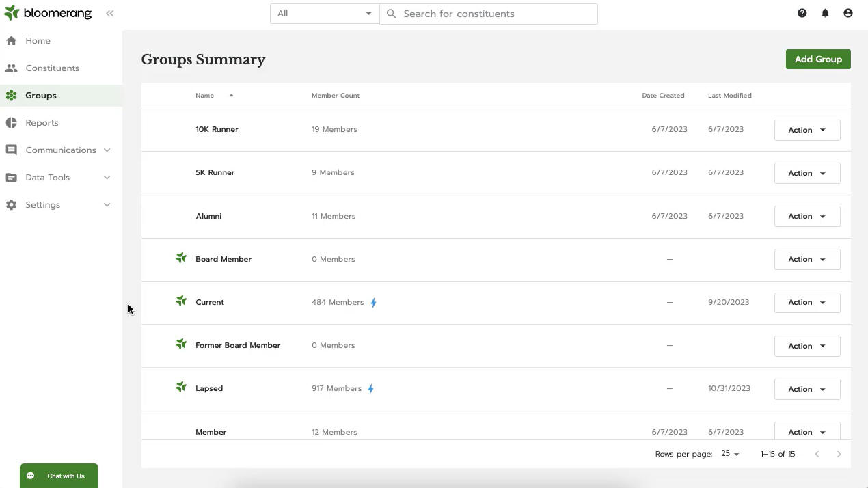
Task: Open Action dropdown for Board Member
Action: [807, 259]
